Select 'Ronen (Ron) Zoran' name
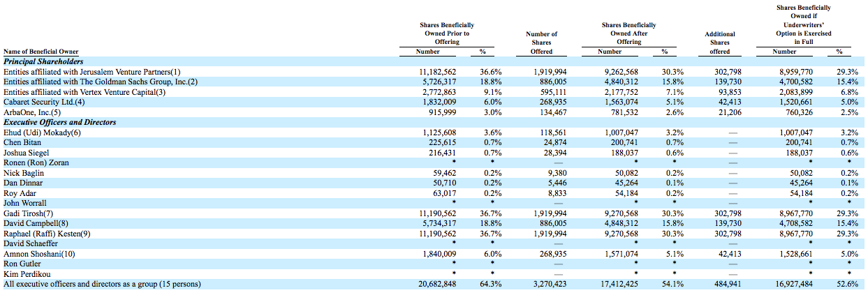 (36, 162)
